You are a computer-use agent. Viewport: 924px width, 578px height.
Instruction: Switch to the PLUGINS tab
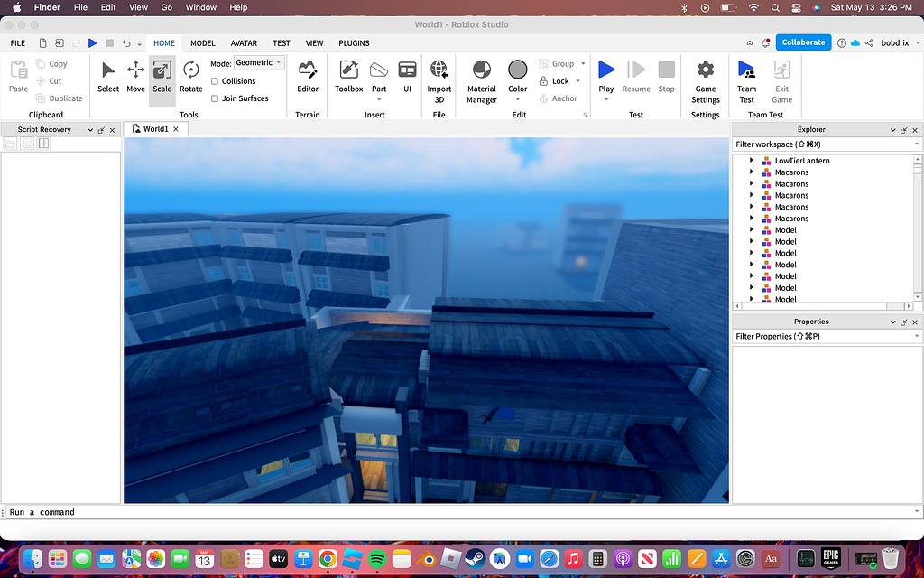354,43
